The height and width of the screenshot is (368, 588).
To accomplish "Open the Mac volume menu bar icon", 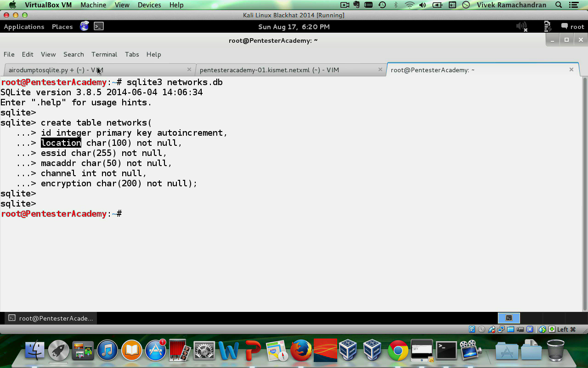I will tap(423, 5).
